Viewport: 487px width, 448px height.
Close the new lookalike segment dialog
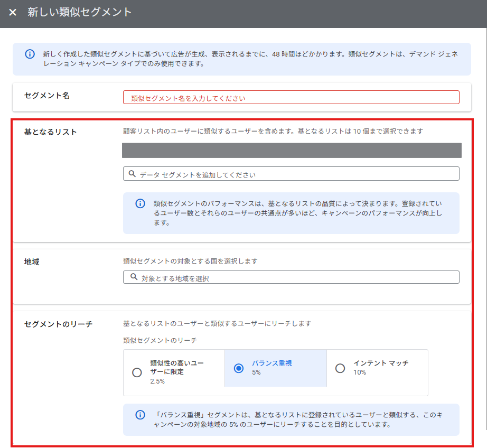[13, 12]
